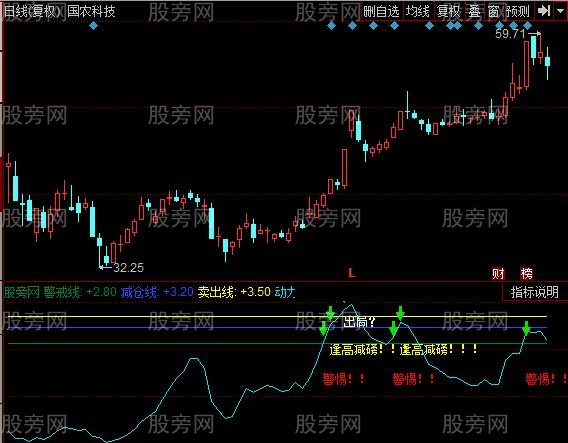Toggle the 复权 price adjustment button
This screenshot has height=443, width=568.
(x=448, y=12)
